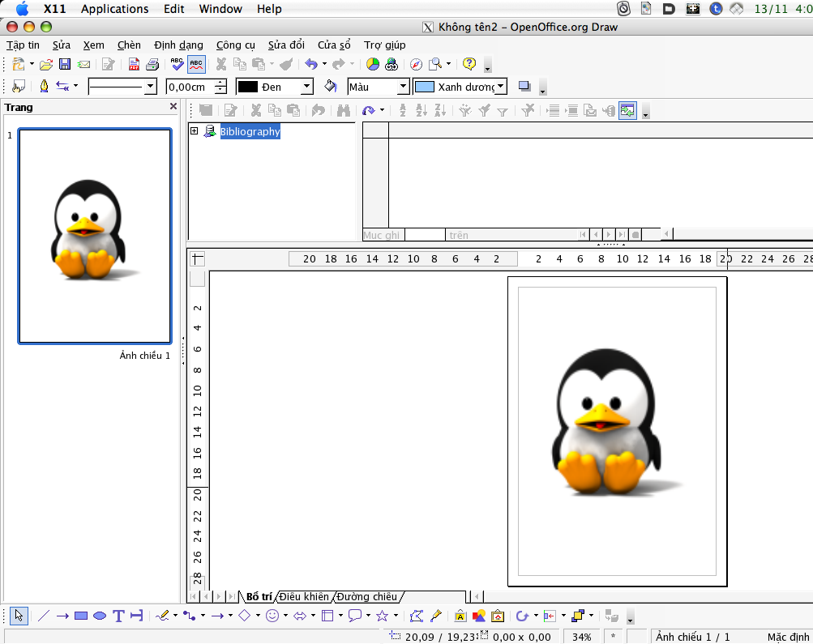Open the Công cụ menu

point(235,45)
